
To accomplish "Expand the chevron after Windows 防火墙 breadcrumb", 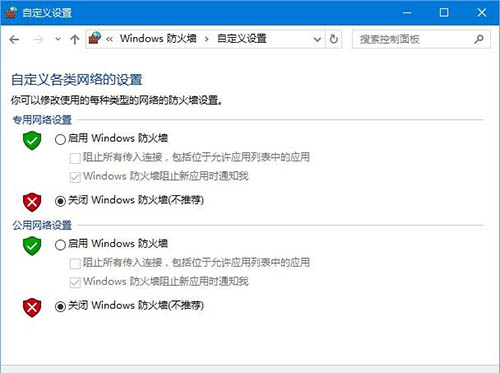I will (x=207, y=39).
